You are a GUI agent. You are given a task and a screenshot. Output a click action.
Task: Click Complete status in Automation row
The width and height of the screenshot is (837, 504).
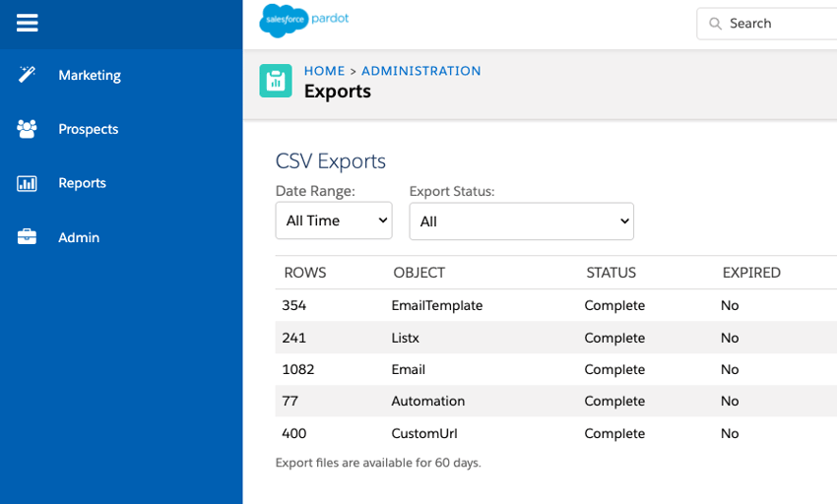pyautogui.click(x=614, y=402)
